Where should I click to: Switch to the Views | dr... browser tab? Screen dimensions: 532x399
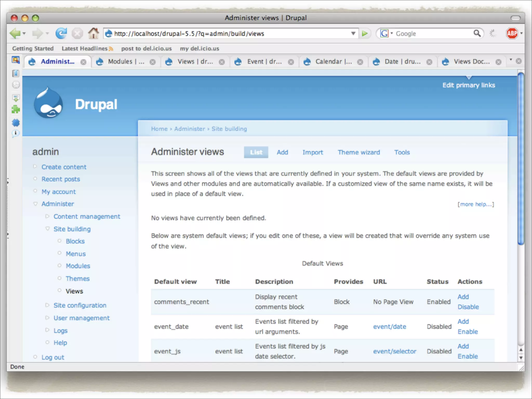pos(195,62)
